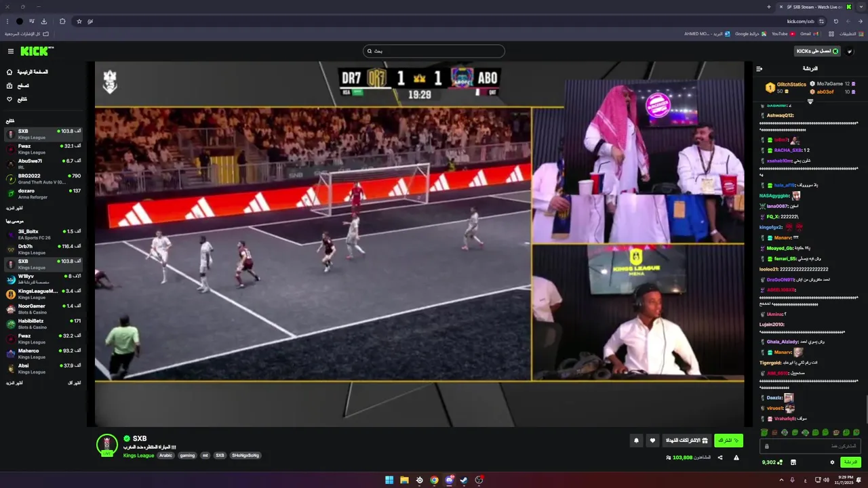Open the Kings League category link
Image resolution: width=868 pixels, height=488 pixels.
point(138,455)
